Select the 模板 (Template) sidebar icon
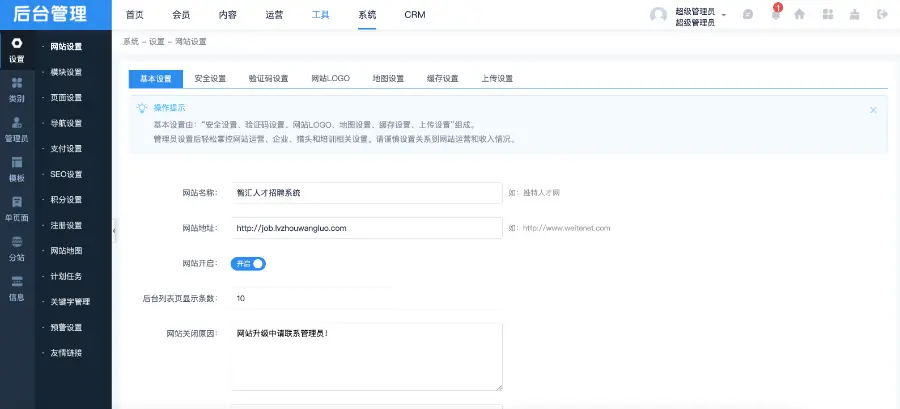 tap(16, 168)
